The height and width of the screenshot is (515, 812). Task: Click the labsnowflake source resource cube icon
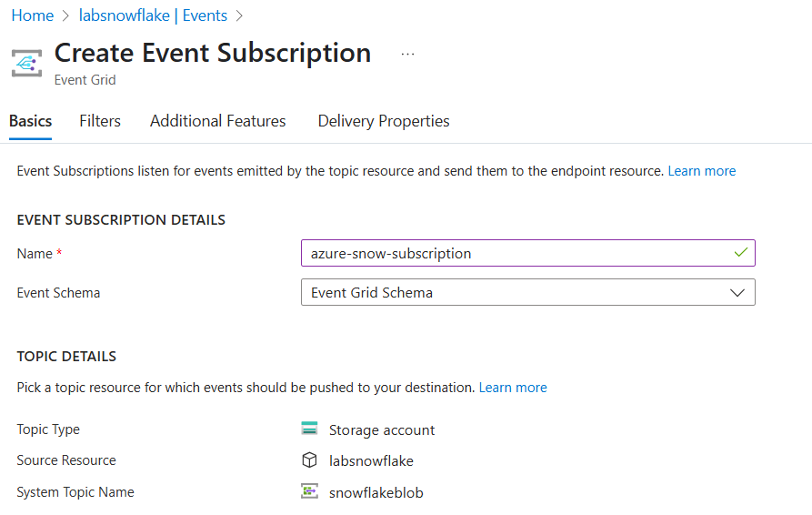tap(309, 460)
